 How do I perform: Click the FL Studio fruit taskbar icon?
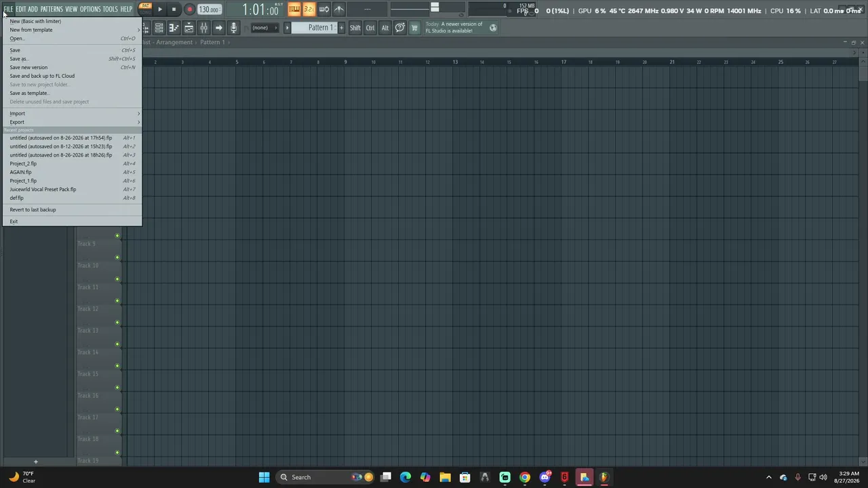click(604, 477)
